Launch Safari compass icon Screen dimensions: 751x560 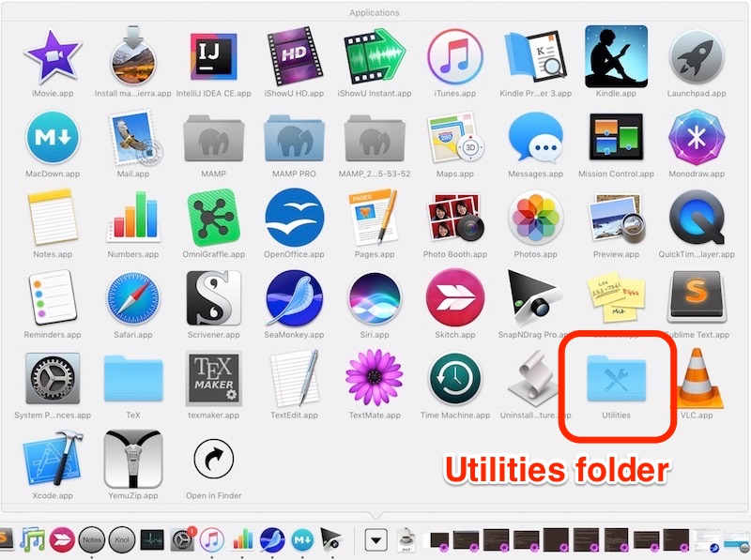133,296
